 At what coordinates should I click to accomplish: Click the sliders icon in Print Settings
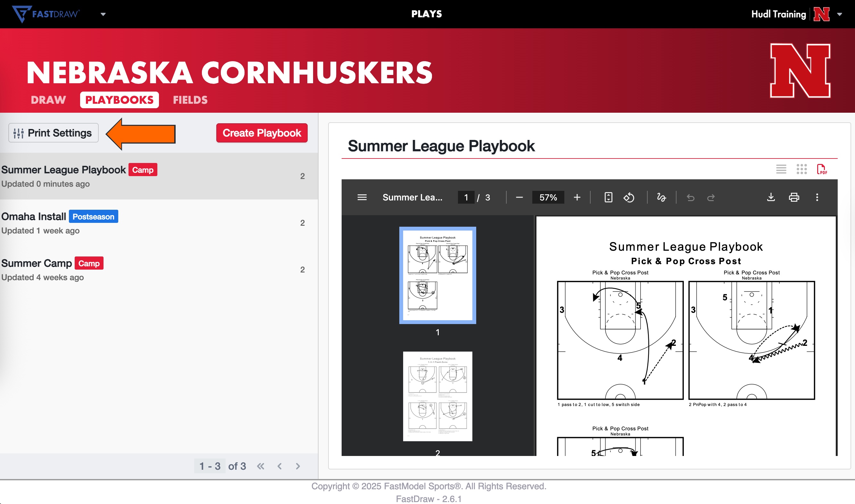pos(18,133)
